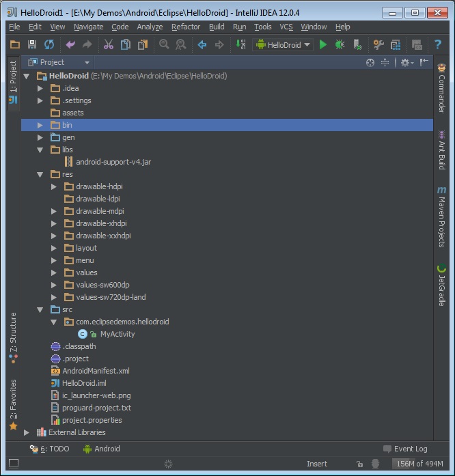Screen dimensions: 455x476
Task: Open Project panel gear settings
Action: pos(407,63)
